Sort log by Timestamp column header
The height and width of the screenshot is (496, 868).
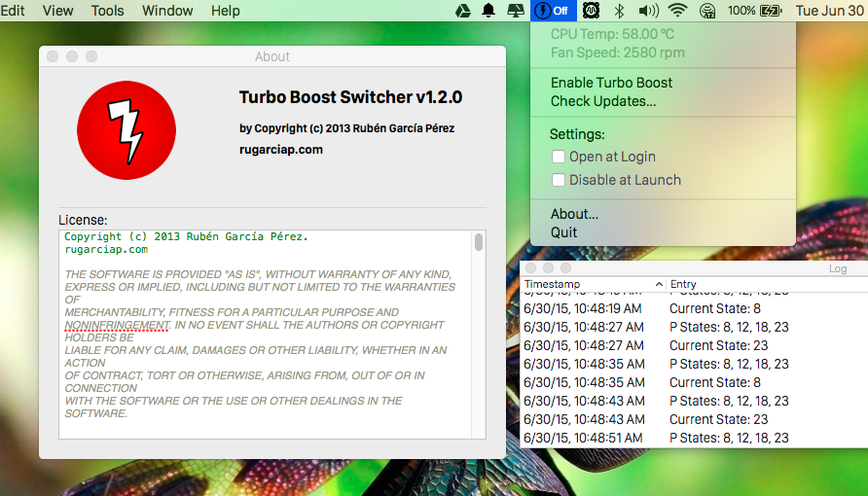click(x=587, y=284)
